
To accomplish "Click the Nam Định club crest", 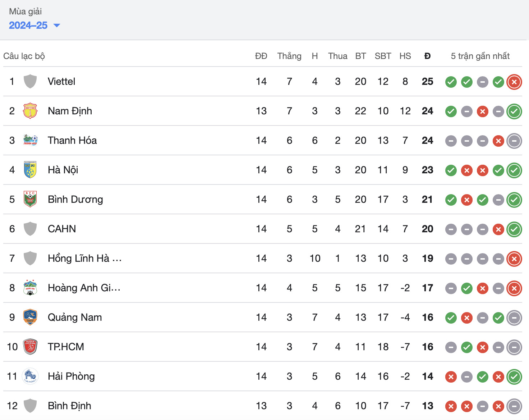I will pyautogui.click(x=30, y=111).
